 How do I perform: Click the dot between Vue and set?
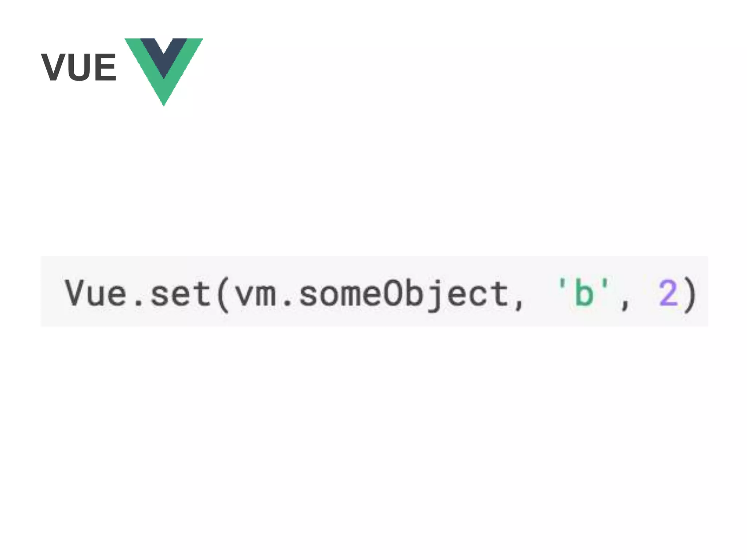tap(138, 303)
